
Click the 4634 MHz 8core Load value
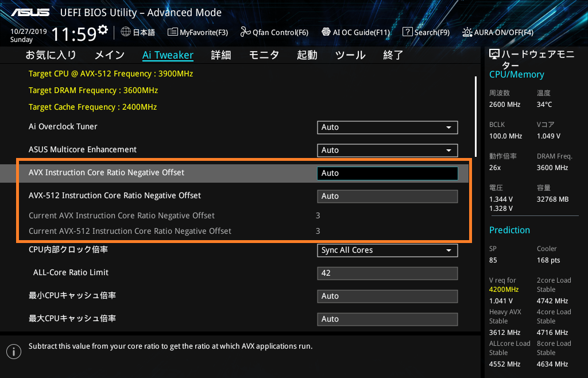point(552,364)
